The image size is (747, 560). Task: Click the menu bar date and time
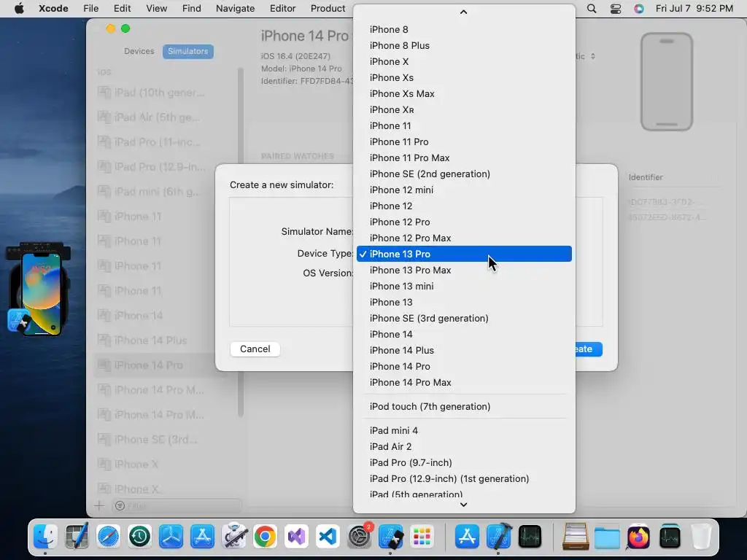point(694,9)
